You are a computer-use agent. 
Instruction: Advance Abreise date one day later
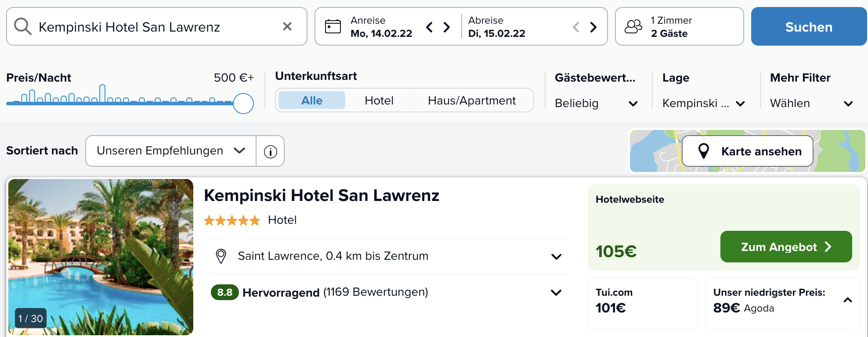593,27
